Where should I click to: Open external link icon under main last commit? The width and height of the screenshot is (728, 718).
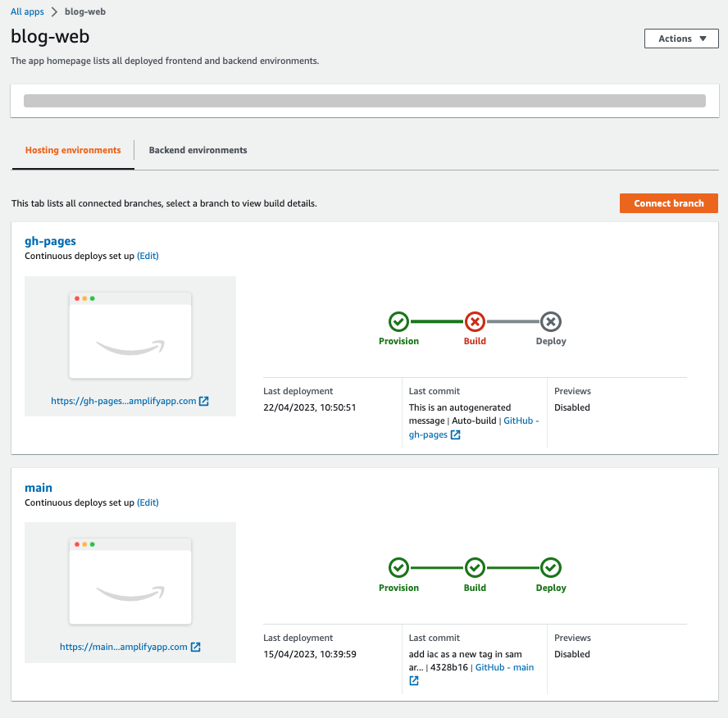tap(414, 680)
